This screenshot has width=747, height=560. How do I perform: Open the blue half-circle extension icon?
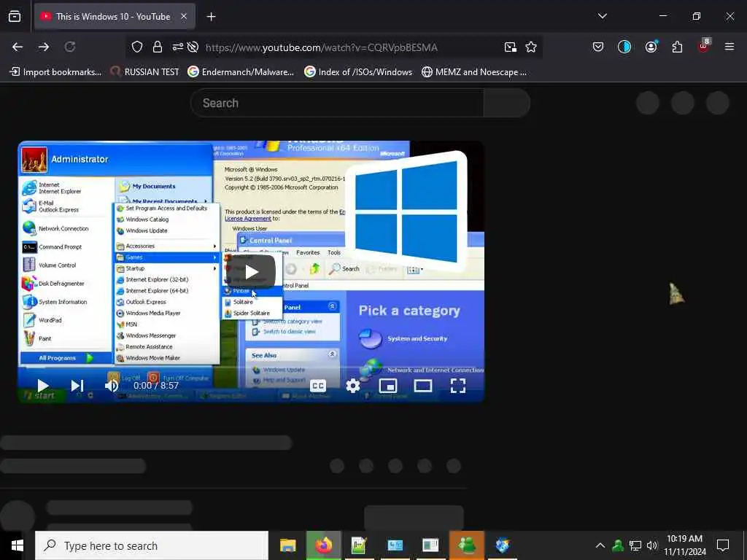point(624,47)
